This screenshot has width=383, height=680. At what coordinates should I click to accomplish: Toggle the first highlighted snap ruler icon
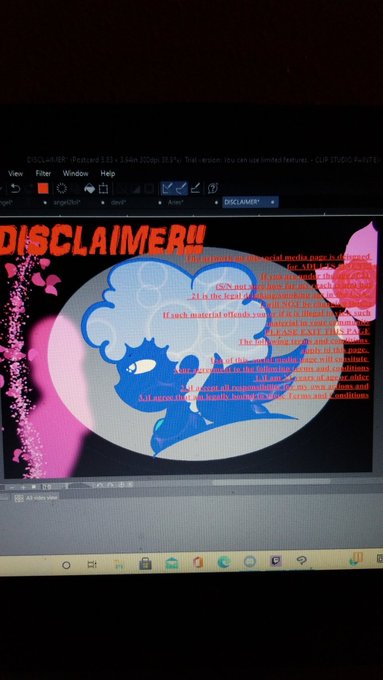click(167, 188)
